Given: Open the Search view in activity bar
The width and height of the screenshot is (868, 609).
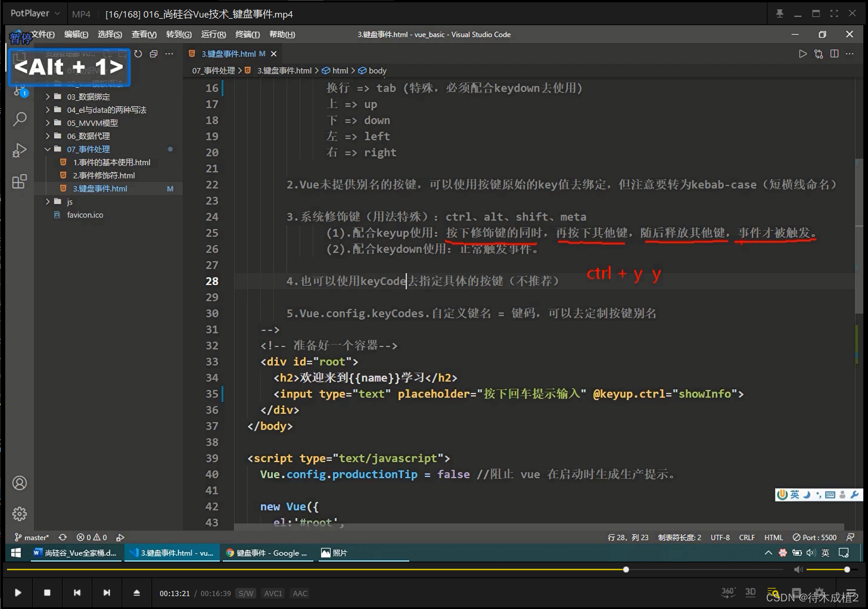Looking at the screenshot, I should (x=20, y=119).
